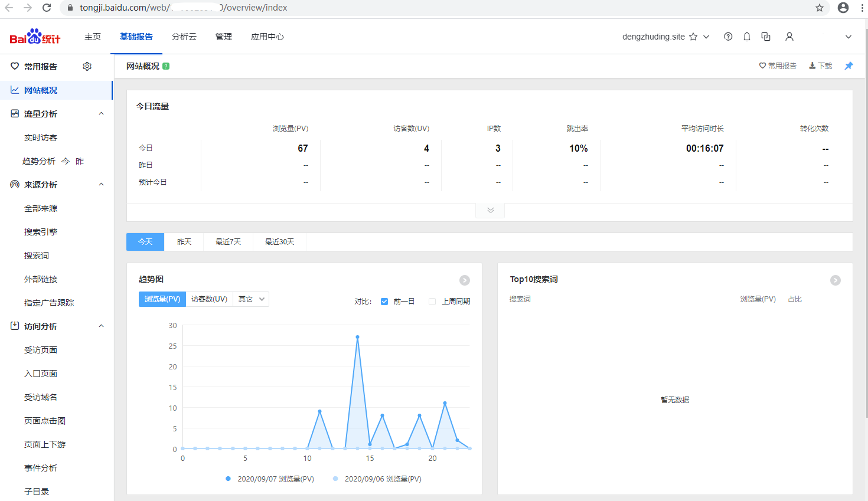Open help question mark icon
This screenshot has height=501, width=868.
coord(728,37)
